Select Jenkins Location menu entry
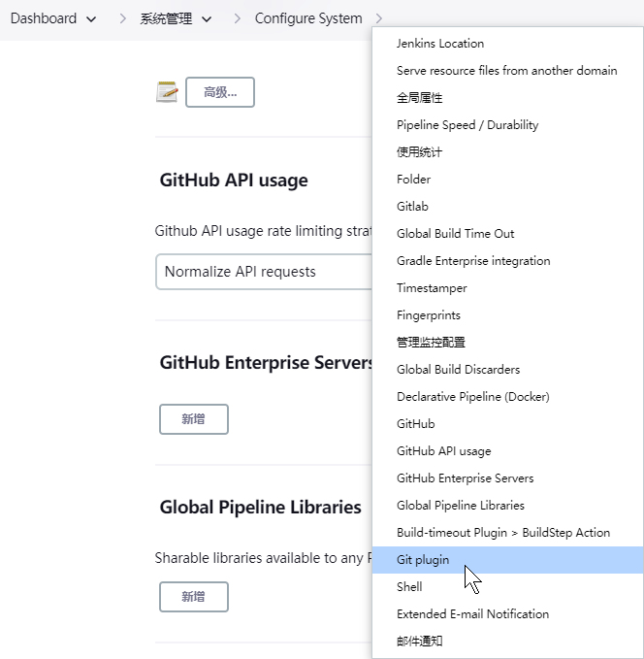Screen dimensions: 644x659 click(439, 44)
